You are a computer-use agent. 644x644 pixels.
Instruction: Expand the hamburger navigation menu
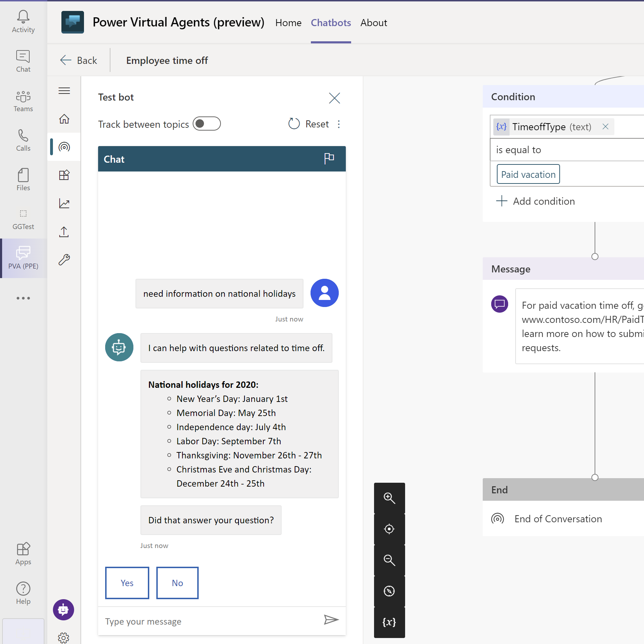click(64, 91)
